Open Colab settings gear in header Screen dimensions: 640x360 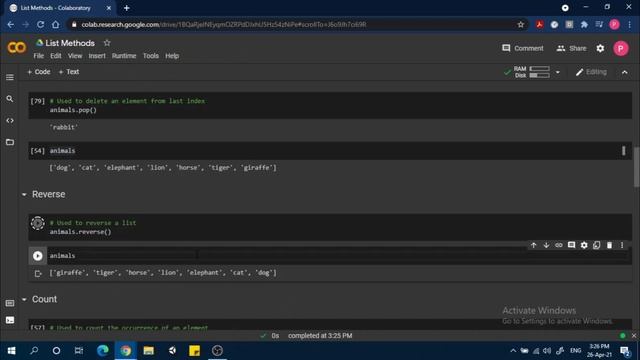[600, 48]
